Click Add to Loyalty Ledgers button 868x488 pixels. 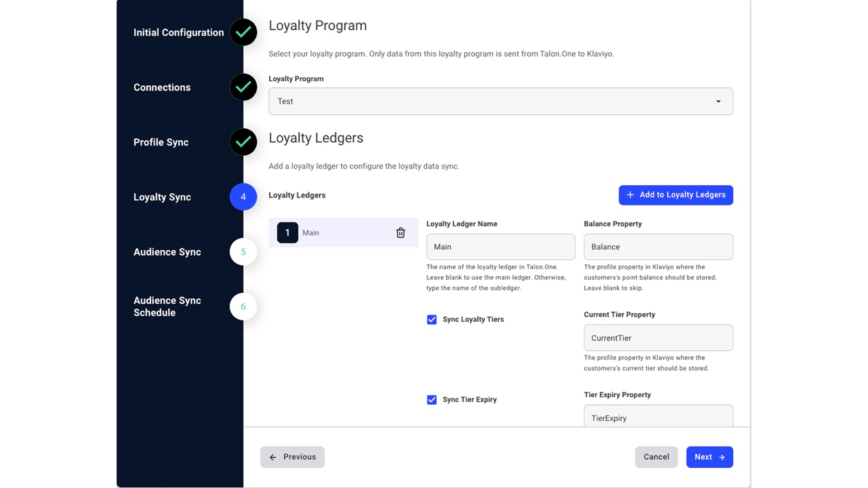[x=676, y=195]
